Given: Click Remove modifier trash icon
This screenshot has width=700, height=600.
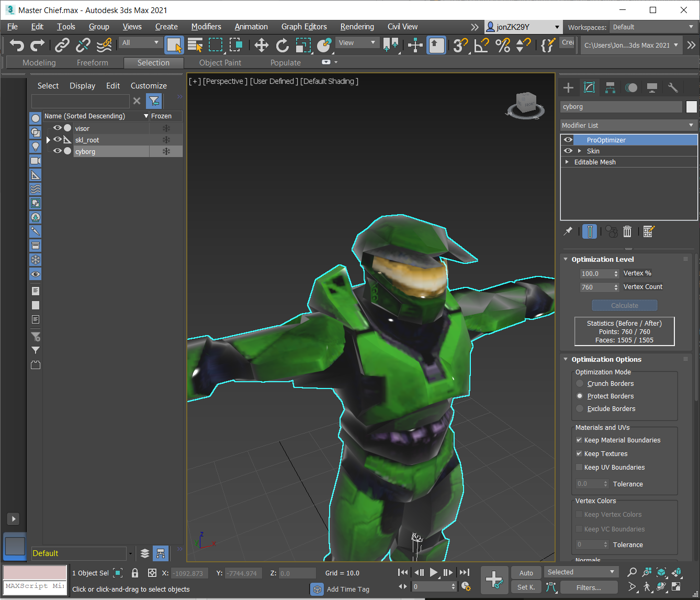Looking at the screenshot, I should [627, 231].
